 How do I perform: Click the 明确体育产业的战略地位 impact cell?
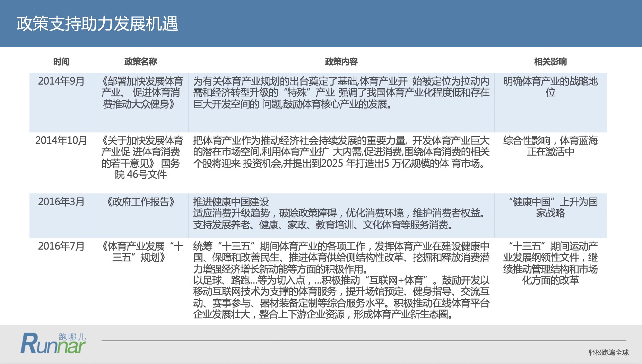click(551, 87)
